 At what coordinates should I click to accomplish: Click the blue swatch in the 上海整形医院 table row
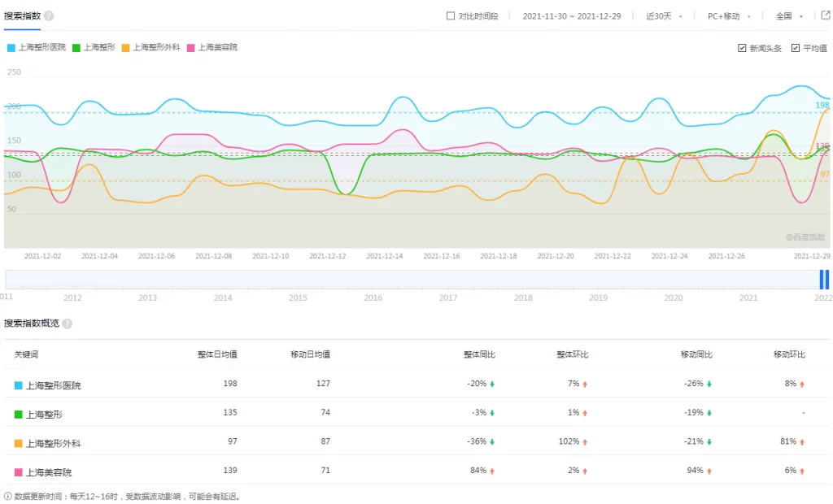click(x=18, y=385)
